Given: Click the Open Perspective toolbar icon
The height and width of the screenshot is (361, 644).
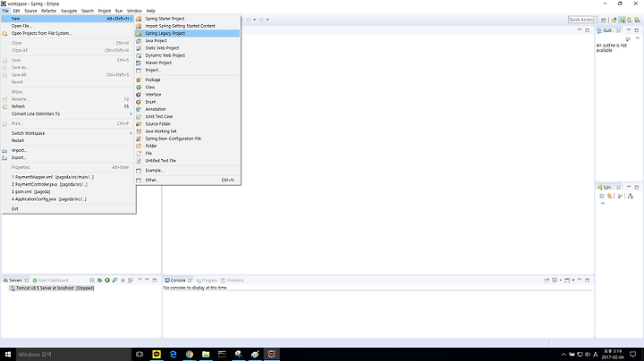Looking at the screenshot, I should click(x=604, y=20).
